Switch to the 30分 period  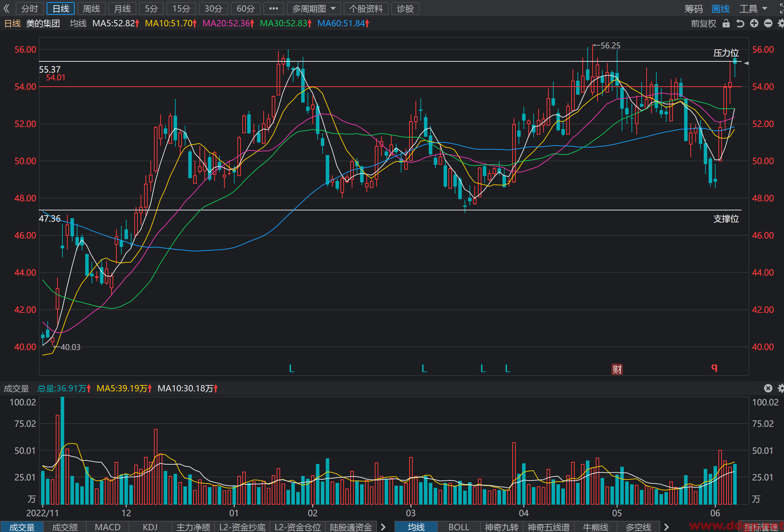(214, 8)
